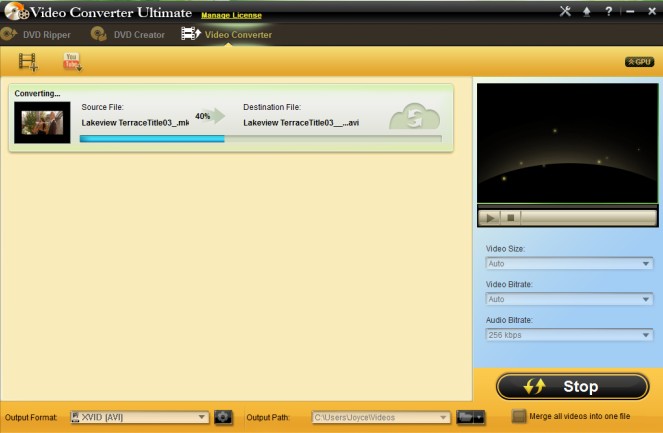Select the Video Converter tab
The width and height of the screenshot is (663, 433).
pos(227,35)
